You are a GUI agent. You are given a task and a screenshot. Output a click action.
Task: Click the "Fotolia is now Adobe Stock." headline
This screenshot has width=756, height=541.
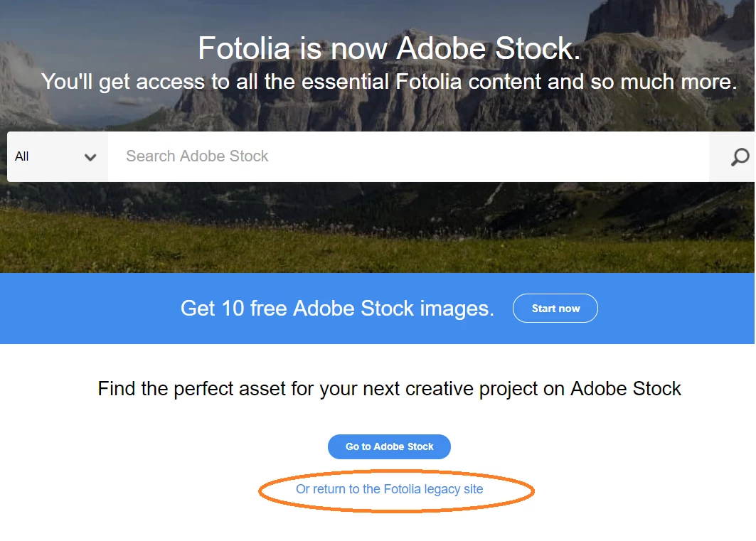[389, 48]
